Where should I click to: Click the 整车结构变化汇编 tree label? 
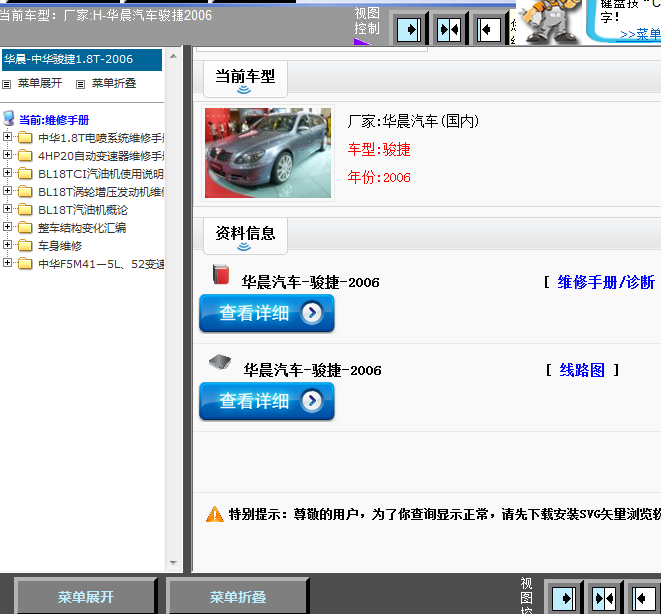click(82, 228)
